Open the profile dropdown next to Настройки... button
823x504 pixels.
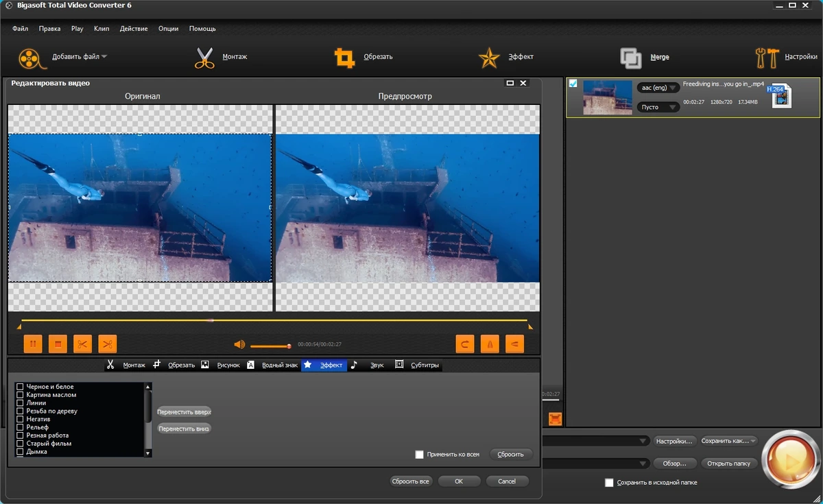(x=643, y=442)
